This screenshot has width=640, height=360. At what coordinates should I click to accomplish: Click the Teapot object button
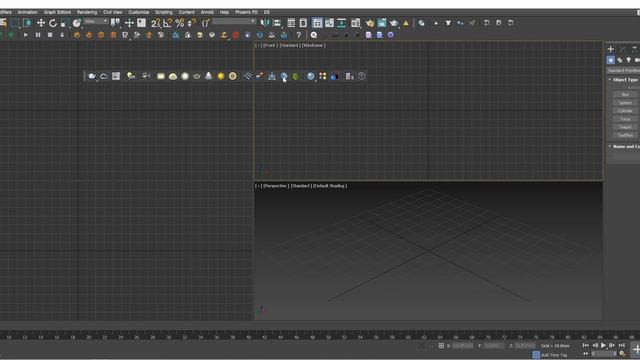point(625,127)
